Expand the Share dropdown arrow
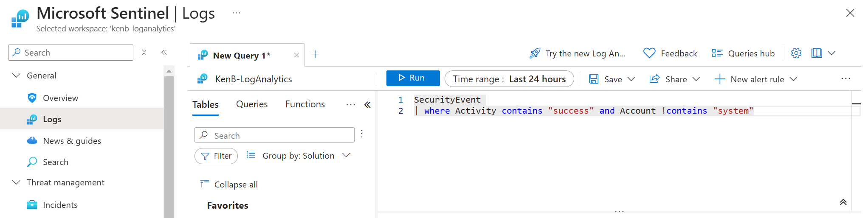 [696, 79]
